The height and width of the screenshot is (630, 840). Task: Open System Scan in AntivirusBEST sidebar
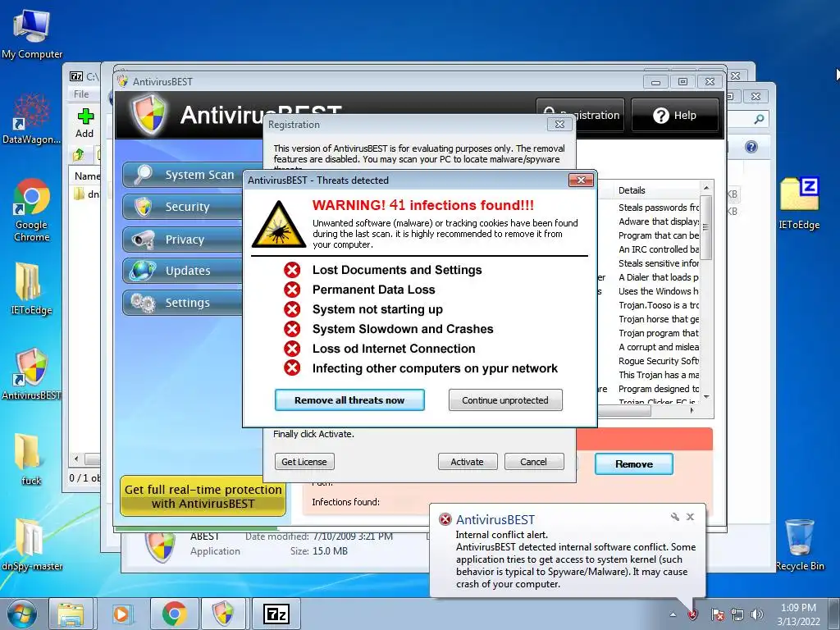[184, 175]
